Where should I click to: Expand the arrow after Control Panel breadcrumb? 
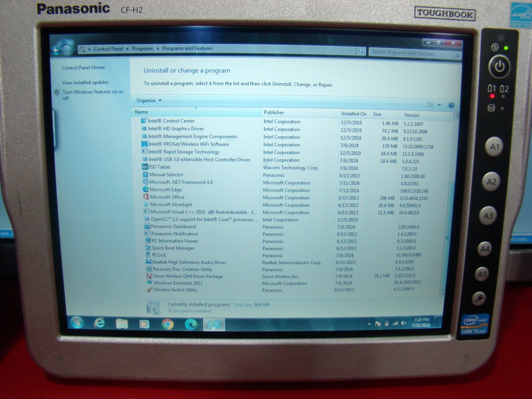pos(127,49)
